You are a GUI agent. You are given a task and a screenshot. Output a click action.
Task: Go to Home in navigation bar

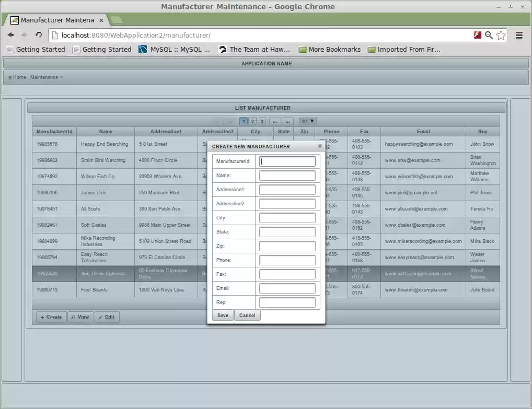pyautogui.click(x=17, y=77)
